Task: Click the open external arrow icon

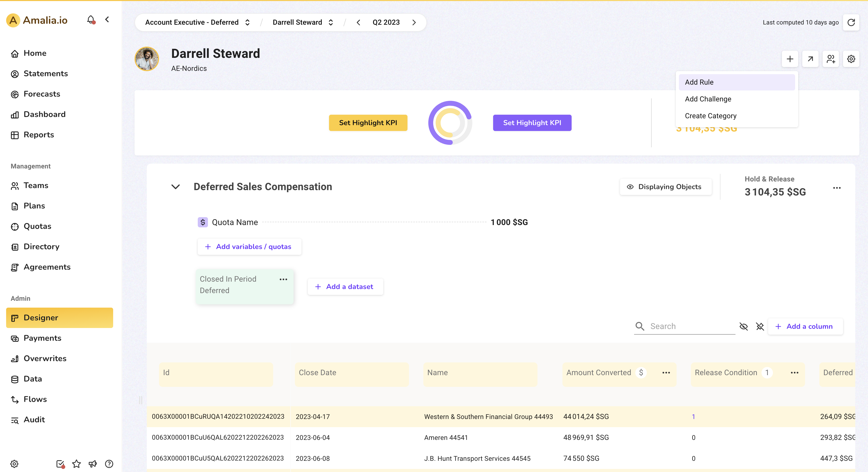Action: (x=810, y=59)
